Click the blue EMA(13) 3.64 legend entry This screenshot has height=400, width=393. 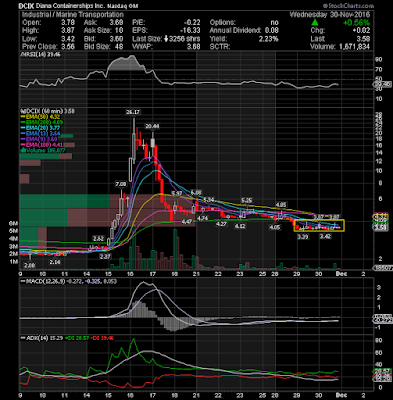coord(41,134)
